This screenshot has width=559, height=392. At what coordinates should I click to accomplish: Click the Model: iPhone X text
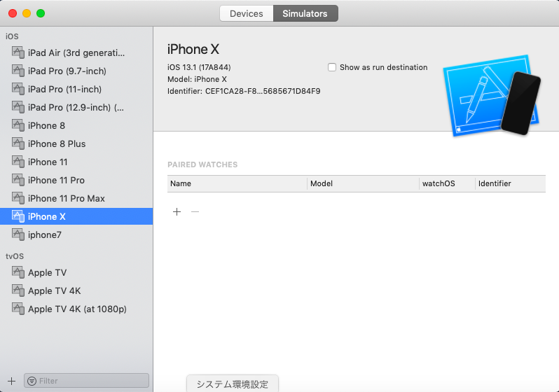point(197,79)
